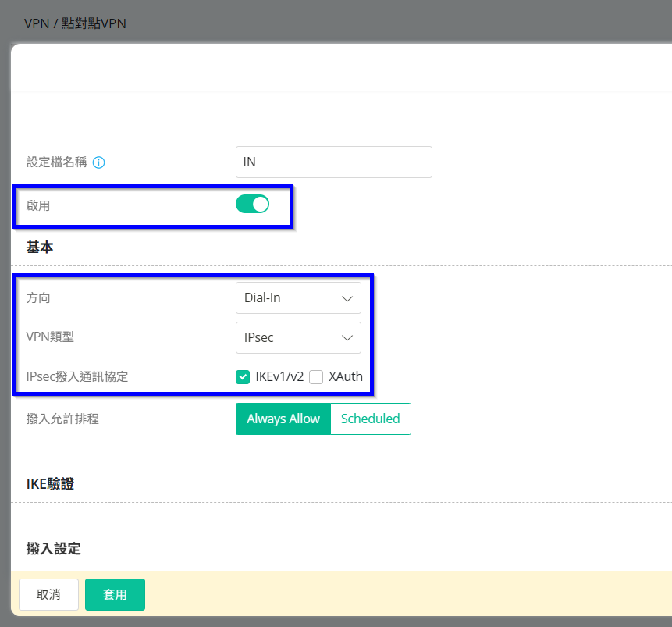Click the IKE驗證 section heading
Image resolution: width=672 pixels, height=627 pixels.
click(50, 484)
